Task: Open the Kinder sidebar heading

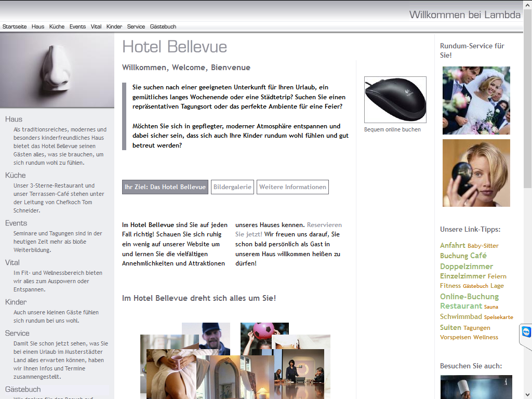Action: coord(16,302)
